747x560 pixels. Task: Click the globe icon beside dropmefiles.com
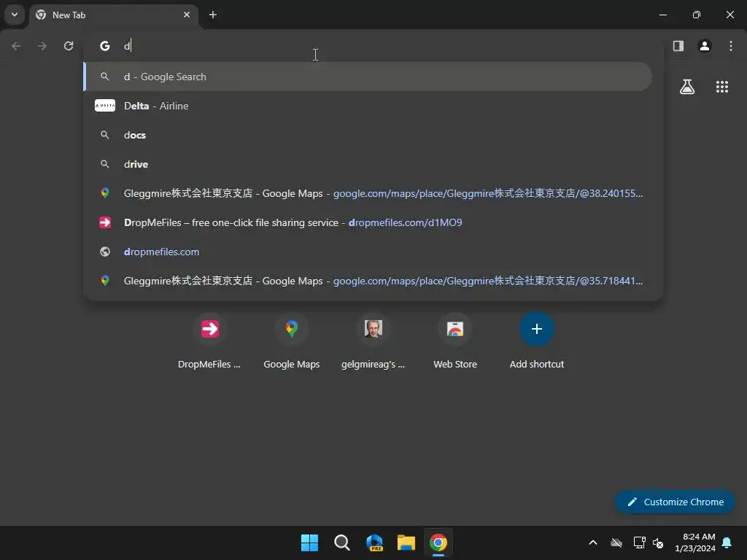tap(105, 252)
